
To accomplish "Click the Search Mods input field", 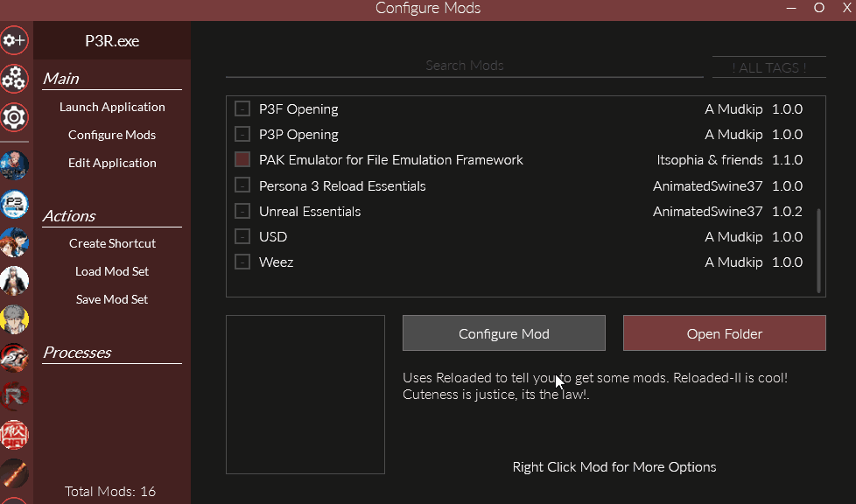I will tap(464, 66).
